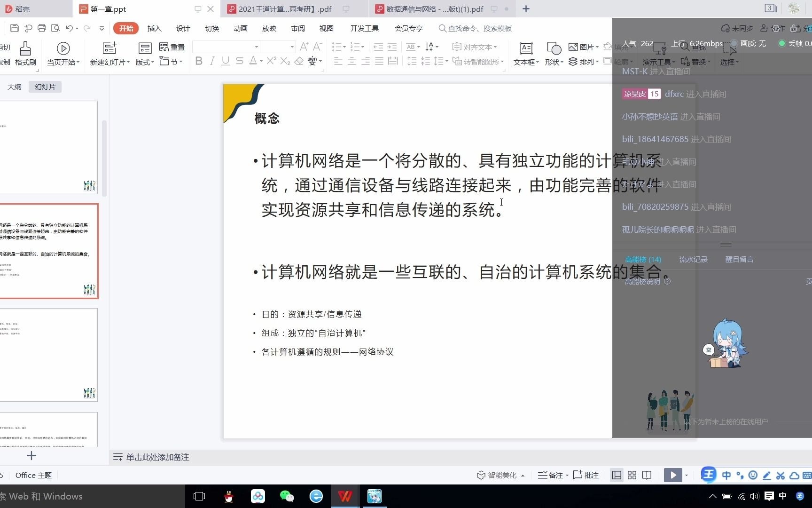Viewport: 812px width, 508px height.
Task: Open a new document tab with plus
Action: click(x=526, y=9)
